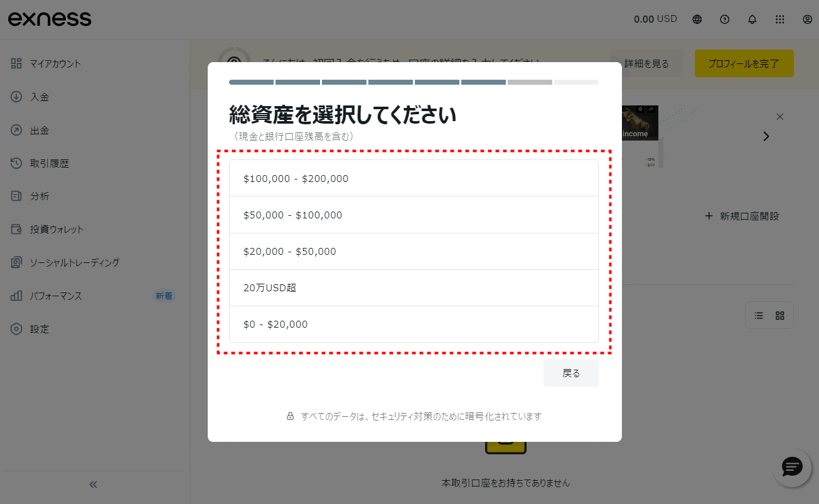Click the 総資産を選択してください heading
Screen dimensions: 819x504
pos(343,115)
